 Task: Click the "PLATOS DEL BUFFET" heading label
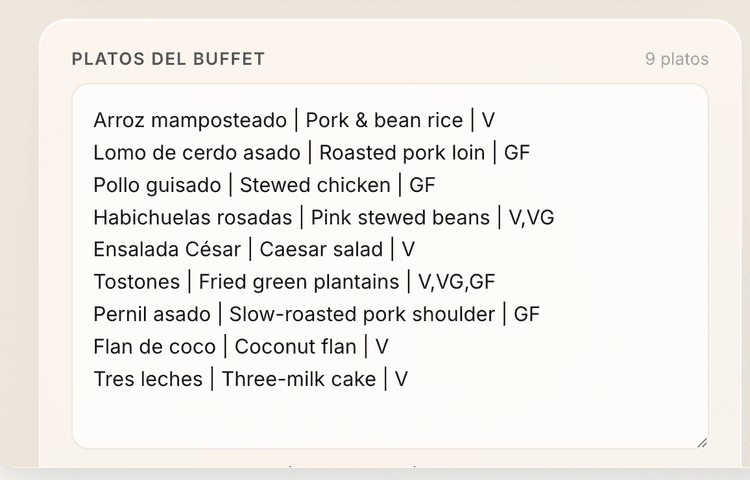click(168, 59)
